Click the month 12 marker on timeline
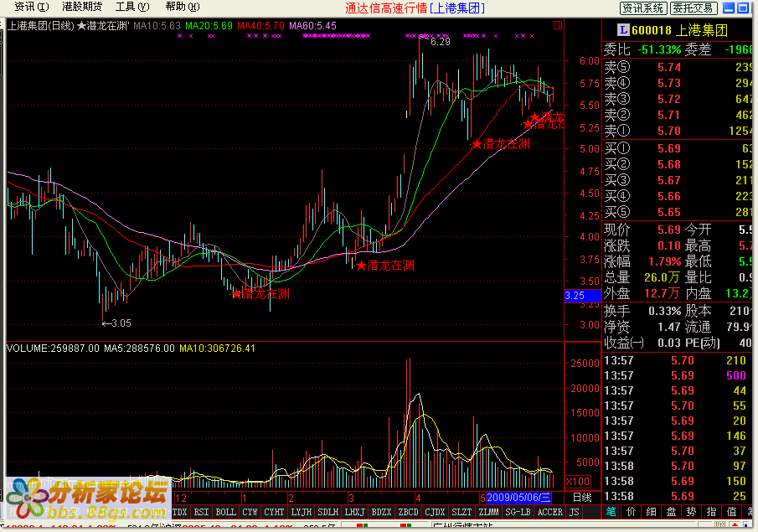 (x=181, y=498)
